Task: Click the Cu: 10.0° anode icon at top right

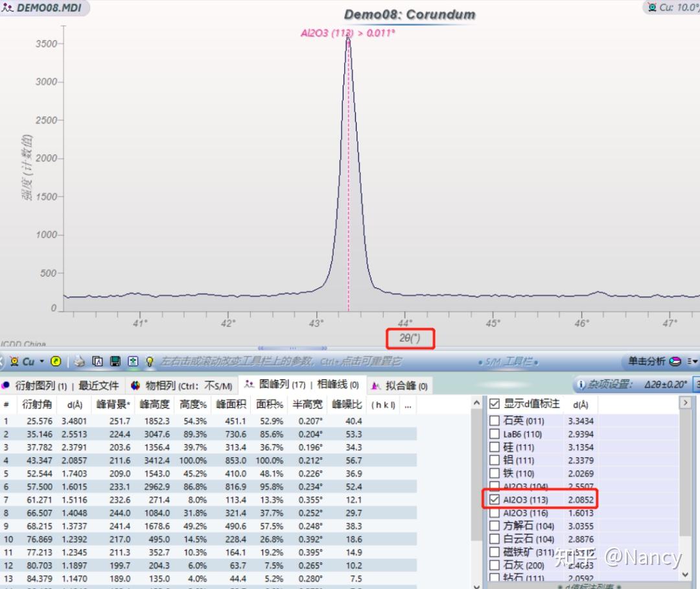Action: 651,8
